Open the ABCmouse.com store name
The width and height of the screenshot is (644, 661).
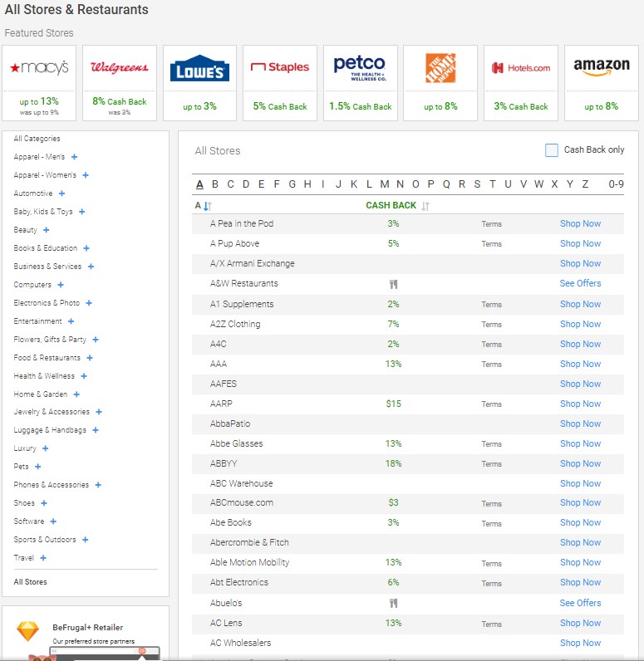click(242, 502)
